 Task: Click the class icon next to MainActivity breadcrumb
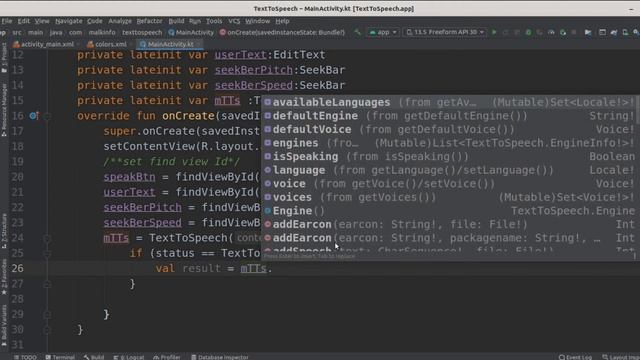coord(171,32)
